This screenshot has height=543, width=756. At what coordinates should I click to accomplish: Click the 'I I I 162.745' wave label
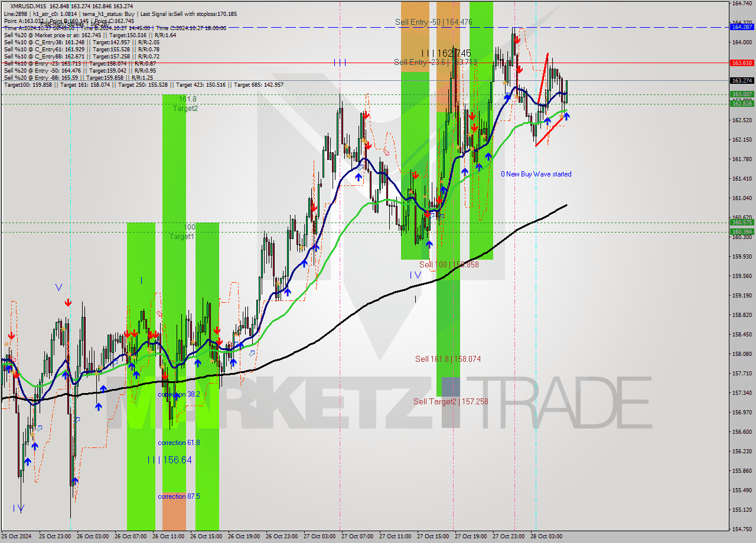click(446, 53)
